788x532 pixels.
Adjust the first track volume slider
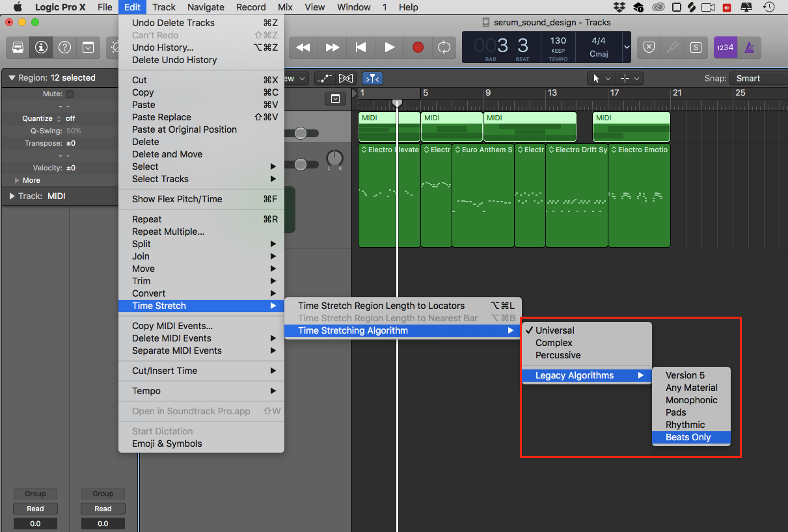coord(300,133)
